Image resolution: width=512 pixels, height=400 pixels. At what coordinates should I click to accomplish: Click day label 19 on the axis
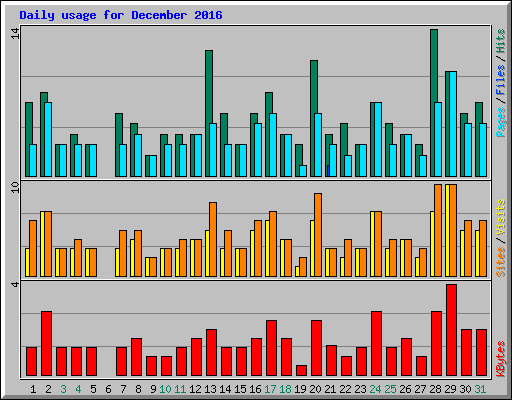click(x=300, y=389)
